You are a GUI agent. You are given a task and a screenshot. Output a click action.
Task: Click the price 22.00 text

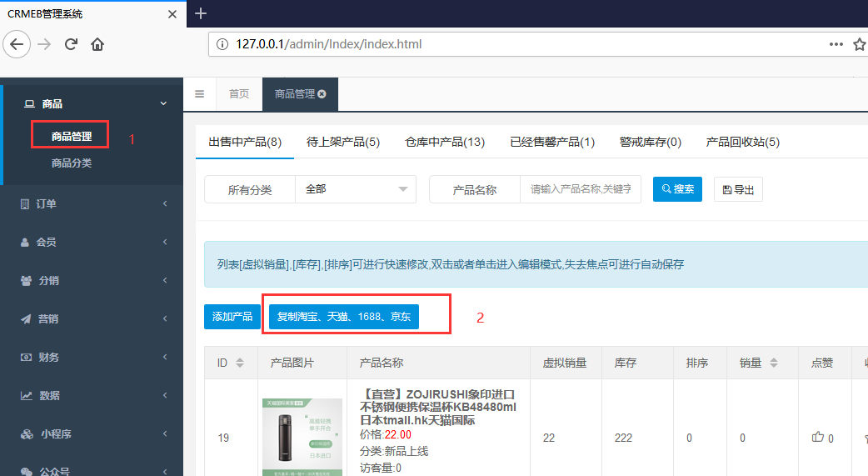click(398, 434)
